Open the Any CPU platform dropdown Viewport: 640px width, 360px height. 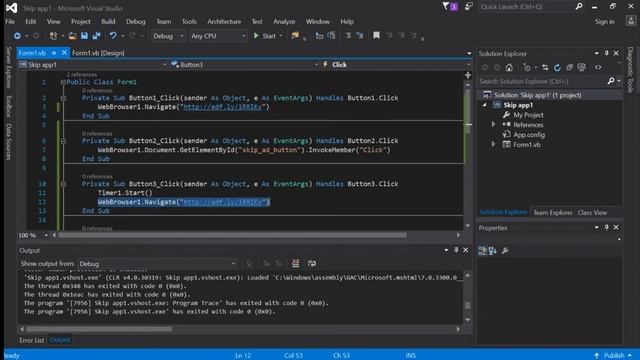point(218,36)
